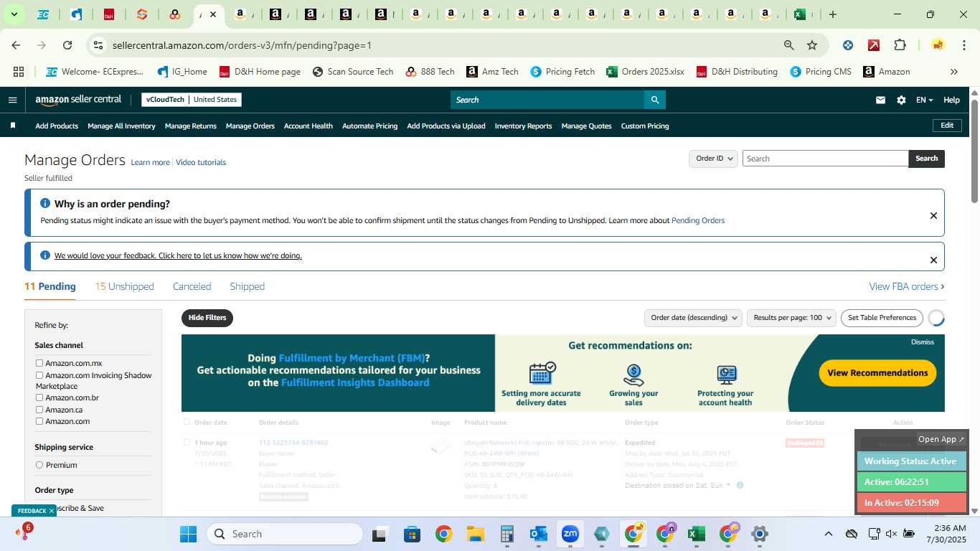980x551 pixels.
Task: Click the browser zoom magnifier icon
Action: click(x=789, y=45)
